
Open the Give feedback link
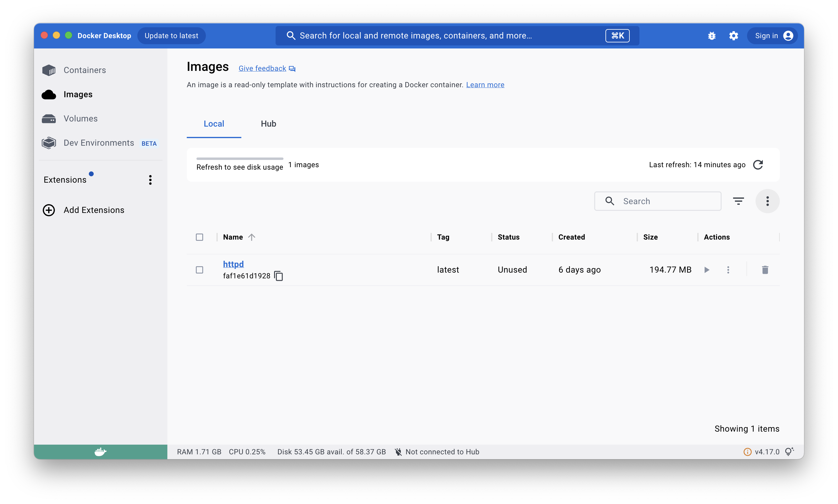[x=262, y=68]
